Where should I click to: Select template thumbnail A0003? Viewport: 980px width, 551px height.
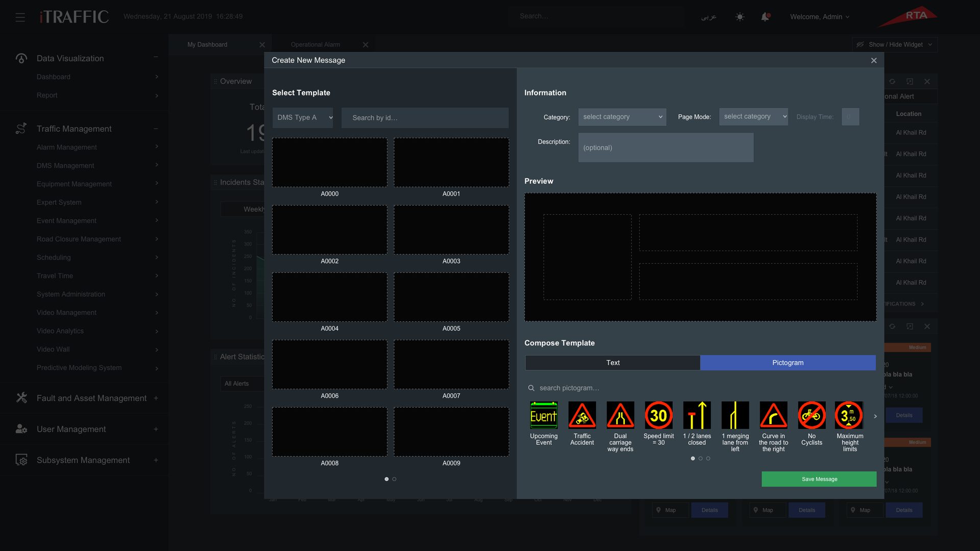click(451, 230)
